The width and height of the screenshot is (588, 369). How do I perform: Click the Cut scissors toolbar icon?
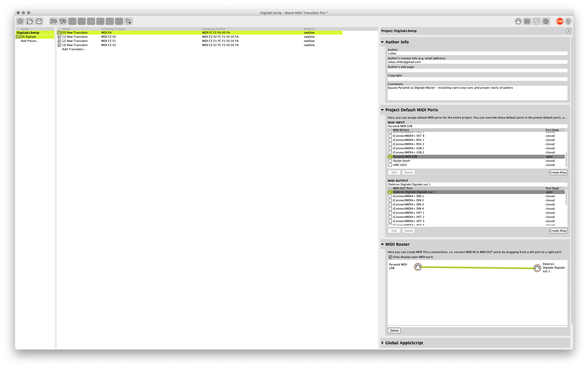coord(100,21)
